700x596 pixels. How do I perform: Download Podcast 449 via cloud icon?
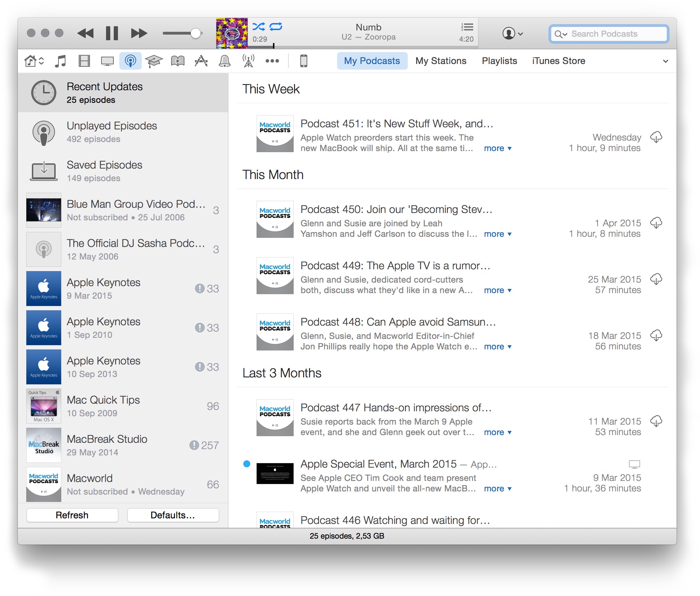click(x=656, y=279)
